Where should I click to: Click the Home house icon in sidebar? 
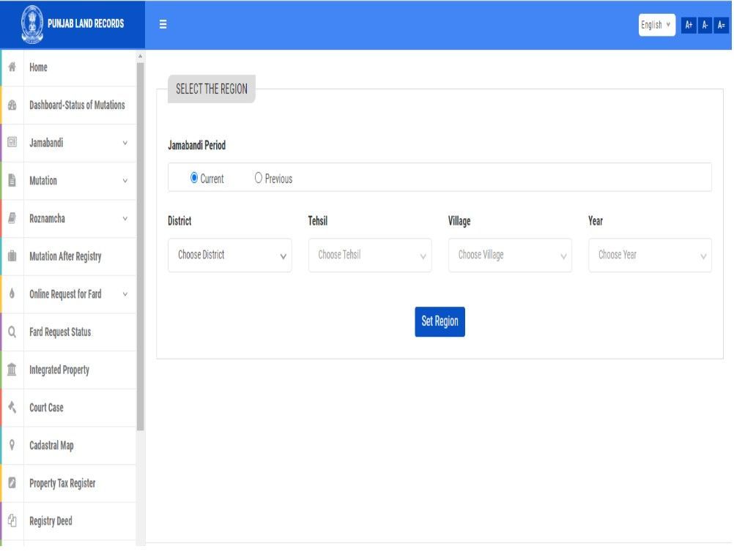point(12,67)
